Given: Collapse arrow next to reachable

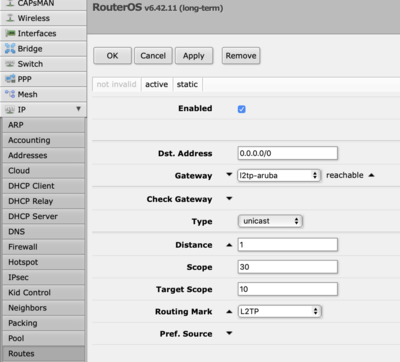Looking at the screenshot, I should pyautogui.click(x=371, y=175).
